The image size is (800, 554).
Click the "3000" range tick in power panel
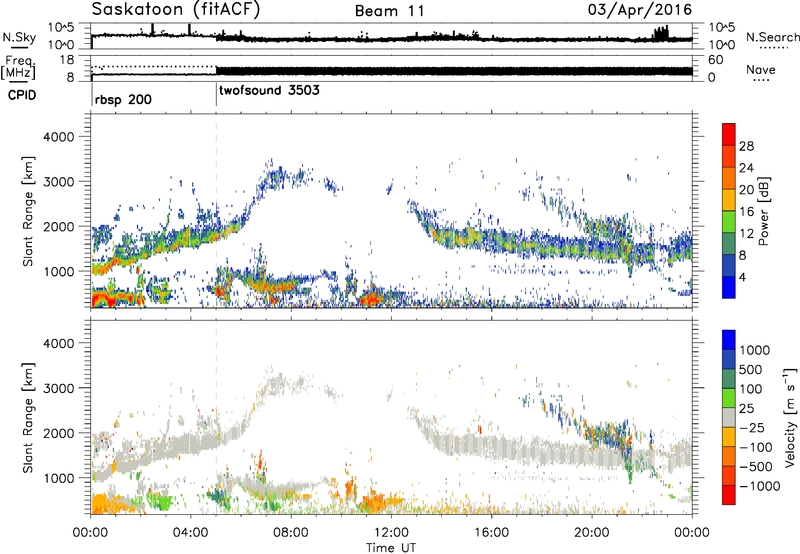[x=58, y=182]
